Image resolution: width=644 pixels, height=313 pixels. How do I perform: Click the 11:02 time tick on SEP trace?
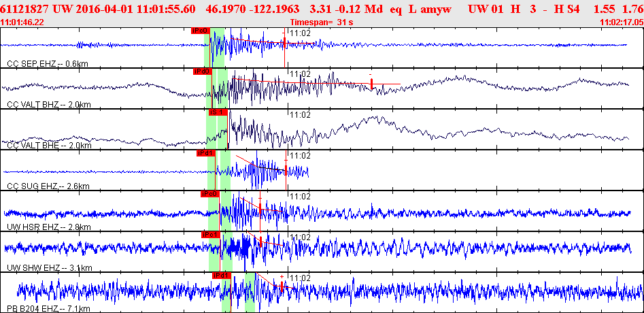coord(300,33)
